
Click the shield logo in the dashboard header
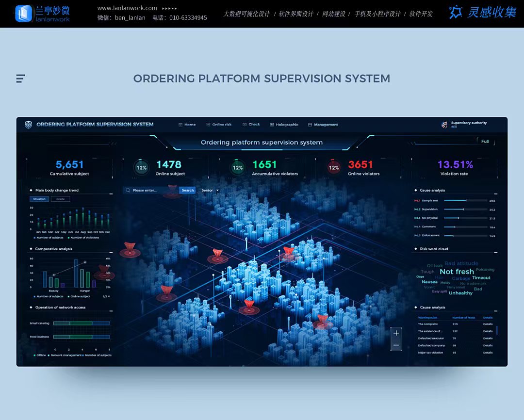click(29, 125)
